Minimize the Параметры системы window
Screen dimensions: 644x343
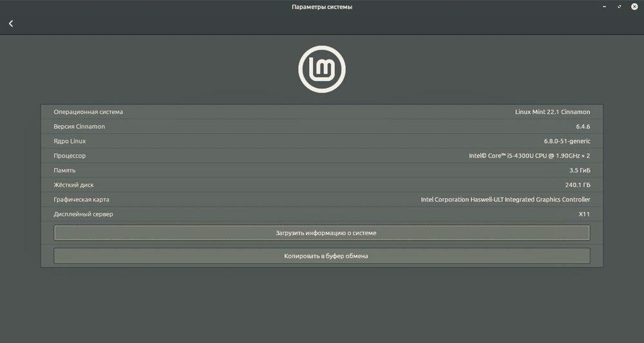605,7
